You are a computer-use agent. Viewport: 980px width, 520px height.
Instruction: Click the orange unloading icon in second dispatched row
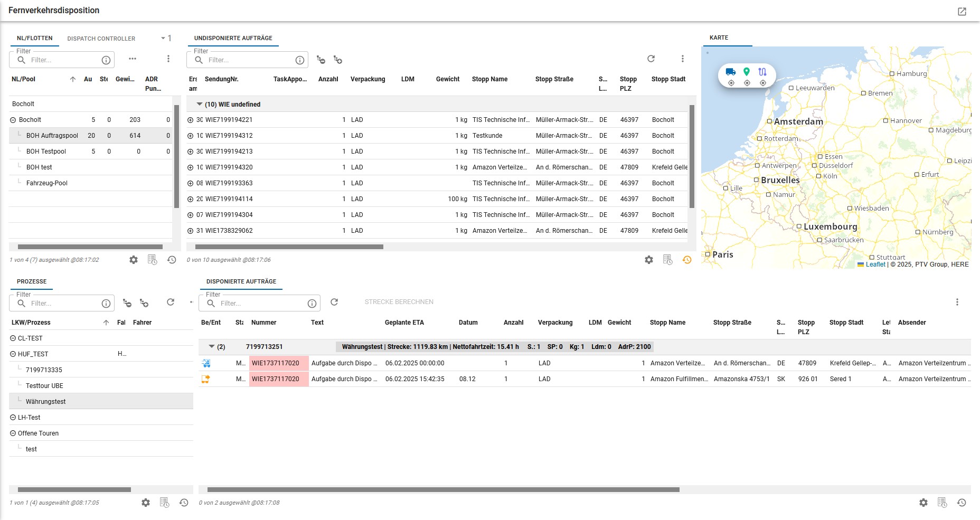pyautogui.click(x=206, y=379)
